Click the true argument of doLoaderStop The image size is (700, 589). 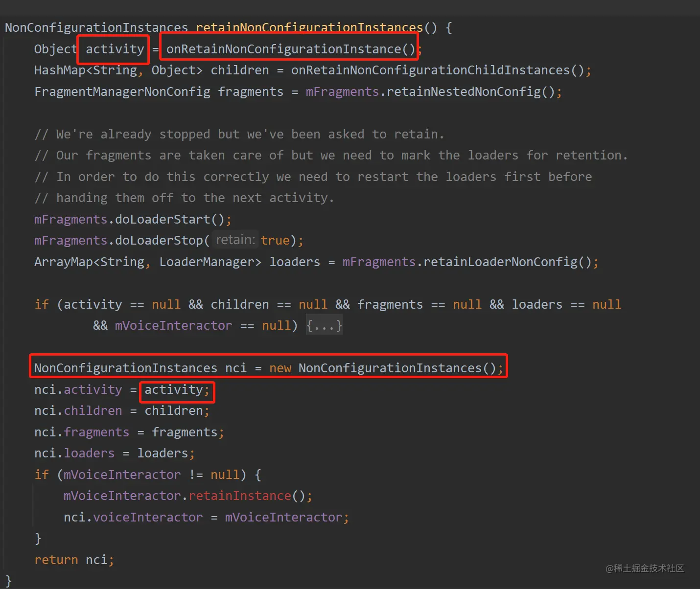(275, 240)
